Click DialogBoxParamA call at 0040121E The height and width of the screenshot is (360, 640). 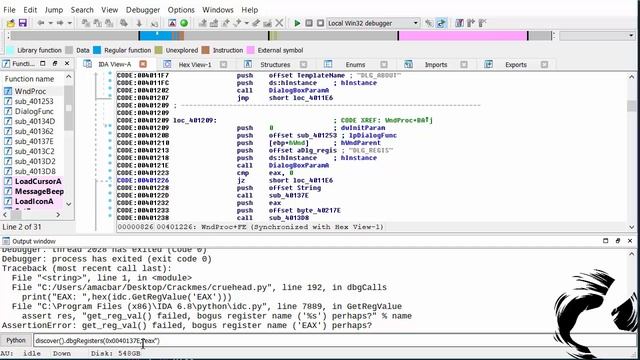click(x=299, y=165)
